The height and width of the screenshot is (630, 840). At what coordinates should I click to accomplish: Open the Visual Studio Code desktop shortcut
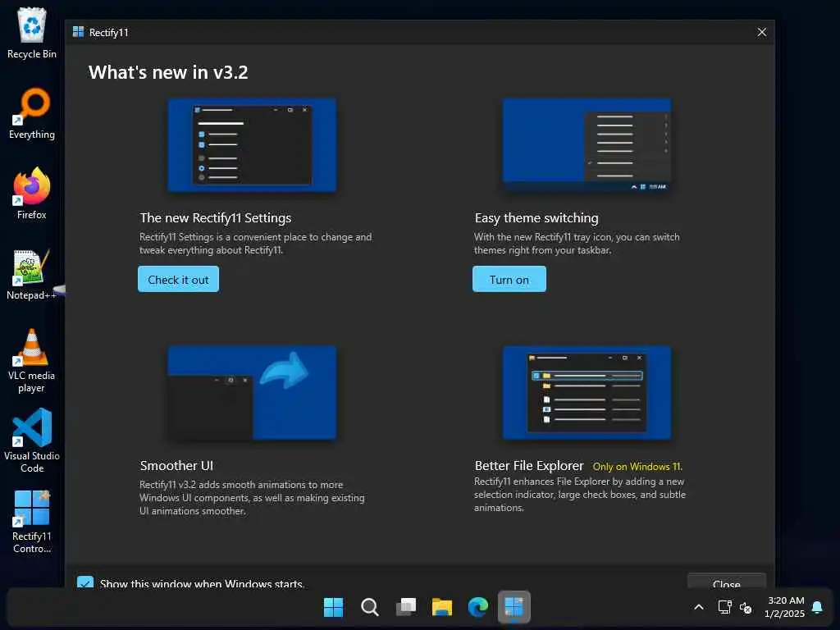pyautogui.click(x=32, y=441)
